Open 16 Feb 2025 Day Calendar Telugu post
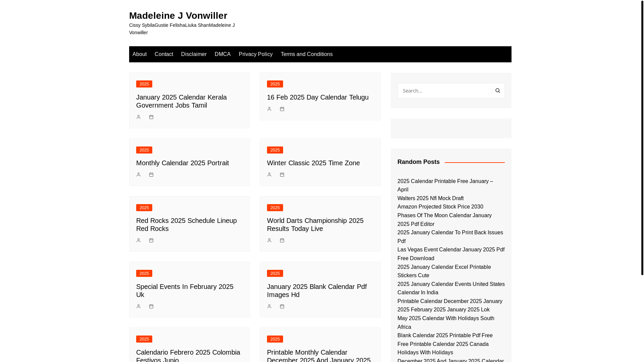This screenshot has width=644, height=362. (x=318, y=97)
